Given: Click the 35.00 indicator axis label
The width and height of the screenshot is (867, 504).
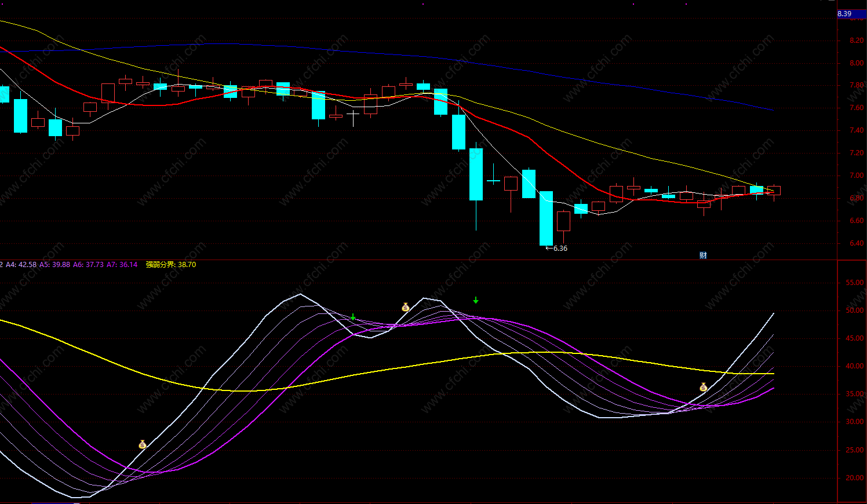Looking at the screenshot, I should pyautogui.click(x=855, y=394).
